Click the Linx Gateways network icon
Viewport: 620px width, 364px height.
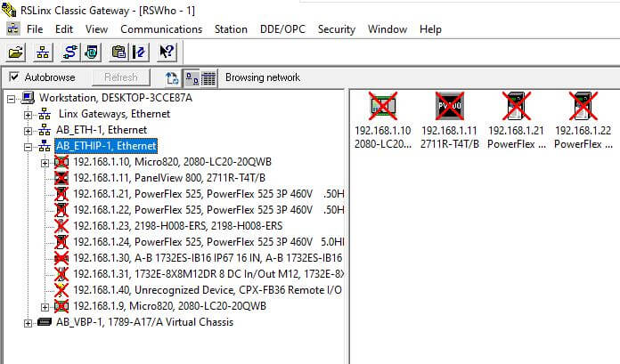45,114
